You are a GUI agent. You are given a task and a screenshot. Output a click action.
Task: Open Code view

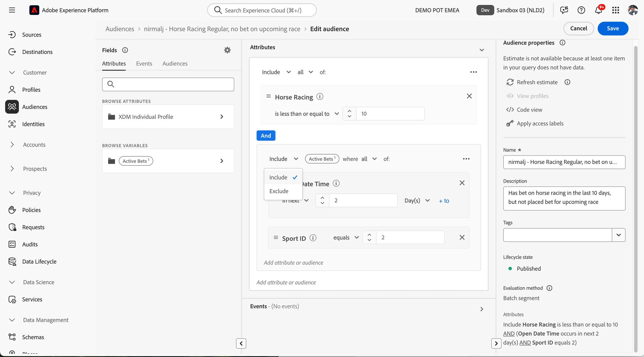(x=524, y=110)
